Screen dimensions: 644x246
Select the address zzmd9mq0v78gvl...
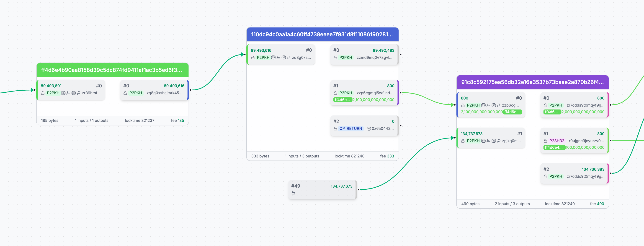click(374, 57)
